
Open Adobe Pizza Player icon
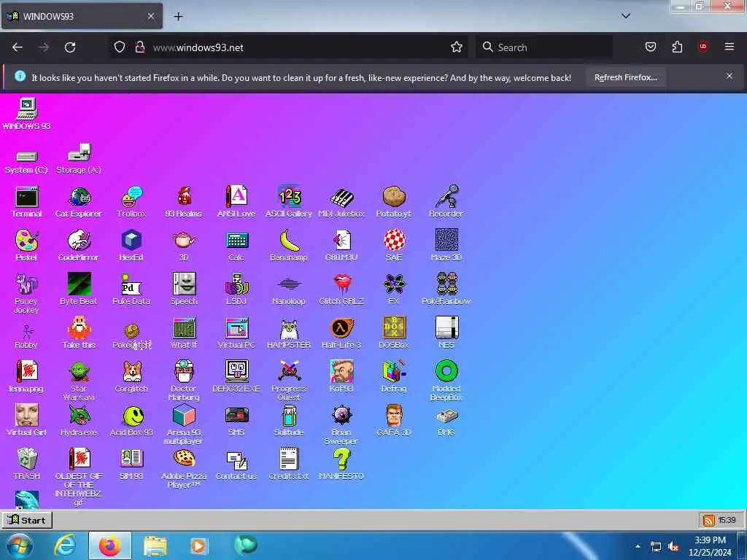184,468
